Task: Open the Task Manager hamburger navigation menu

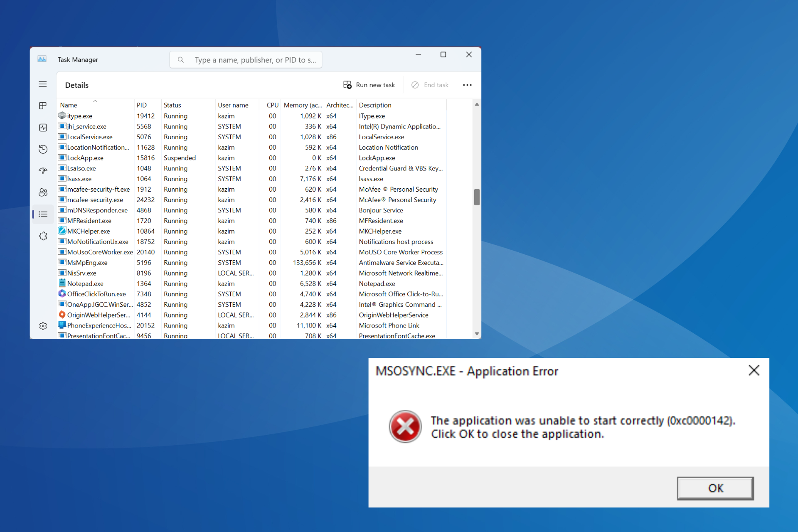Action: 43,84
